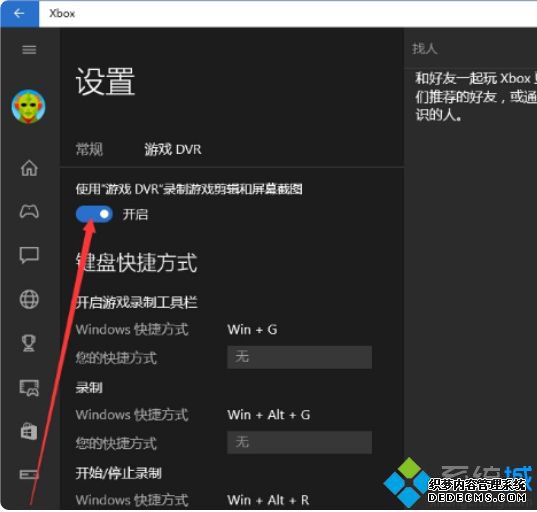Open the globe activity icon

[29, 299]
